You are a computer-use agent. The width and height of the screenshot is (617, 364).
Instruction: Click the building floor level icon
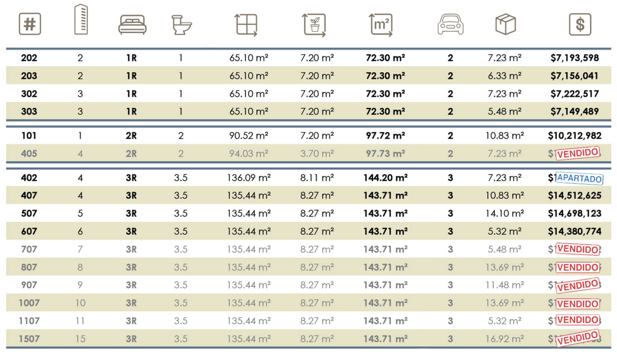pyautogui.click(x=81, y=20)
